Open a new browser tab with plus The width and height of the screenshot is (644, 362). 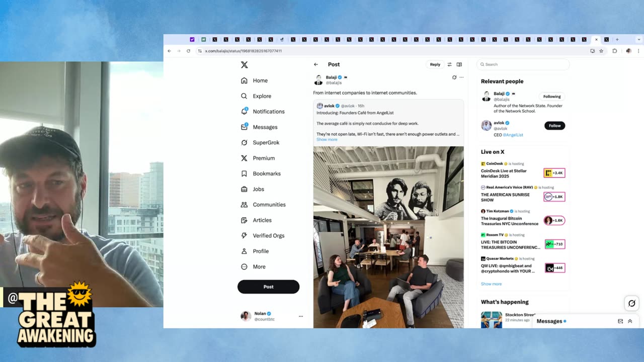(x=617, y=39)
